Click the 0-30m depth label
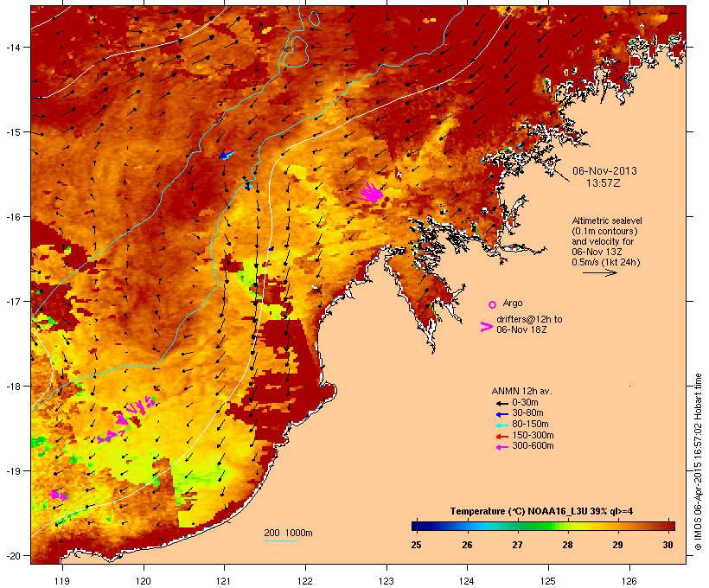 click(525, 403)
